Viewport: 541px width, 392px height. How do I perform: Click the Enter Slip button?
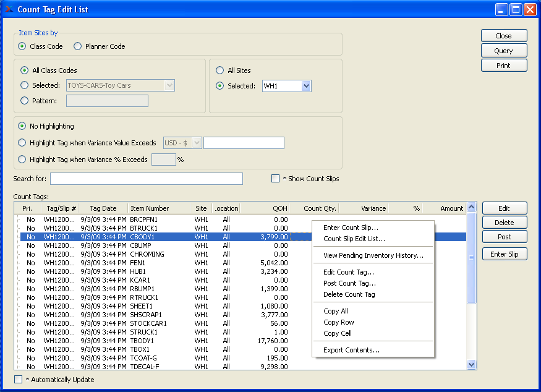tap(504, 254)
